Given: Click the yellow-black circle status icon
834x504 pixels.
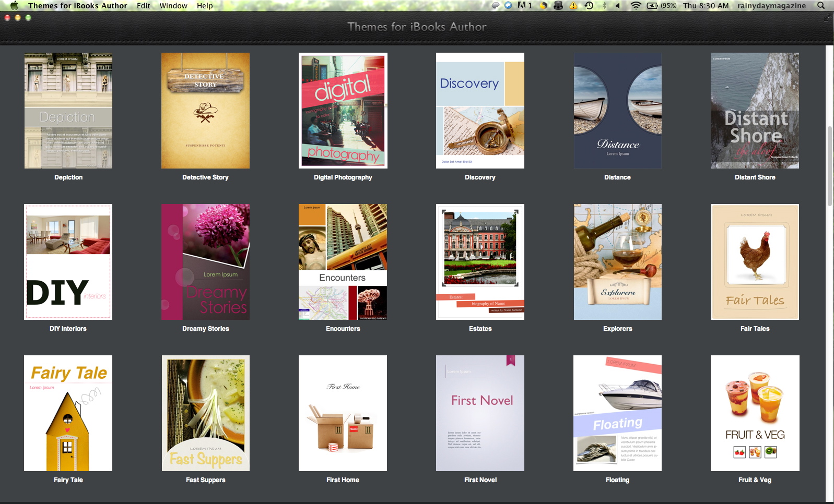Looking at the screenshot, I should coord(544,6).
